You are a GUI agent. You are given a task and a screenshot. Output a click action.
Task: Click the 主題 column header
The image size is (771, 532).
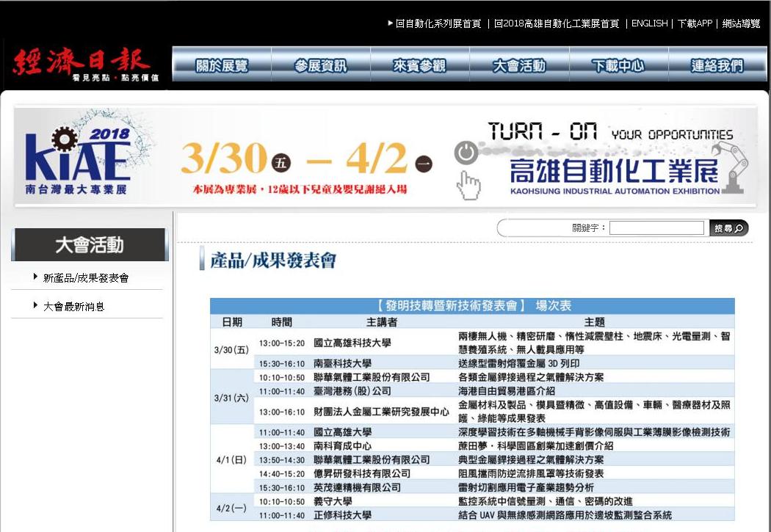point(594,322)
